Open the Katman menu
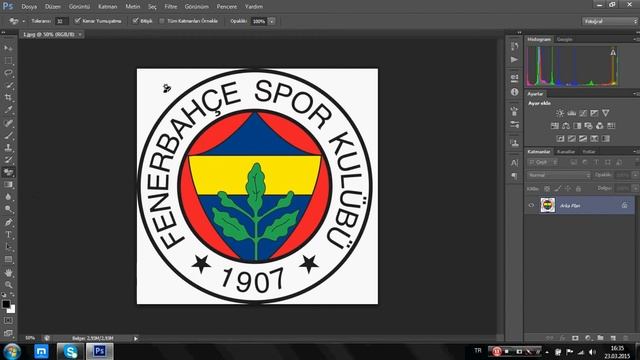640x360 pixels. (x=107, y=7)
